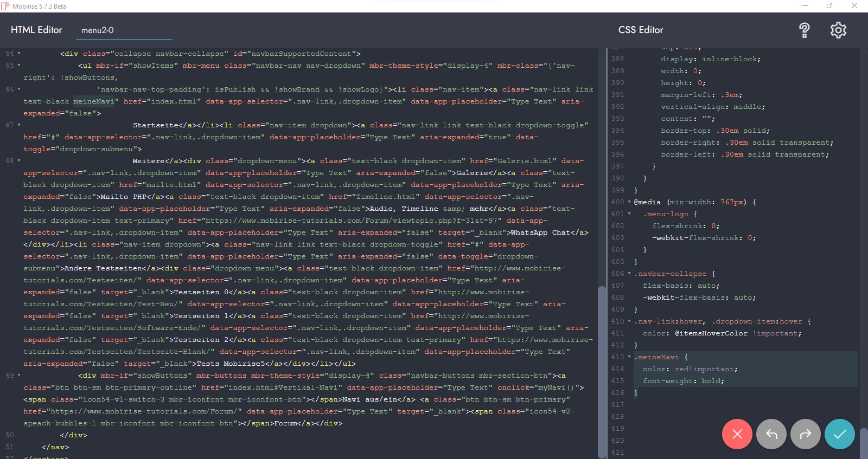Click the undo arrow button

tap(771, 434)
